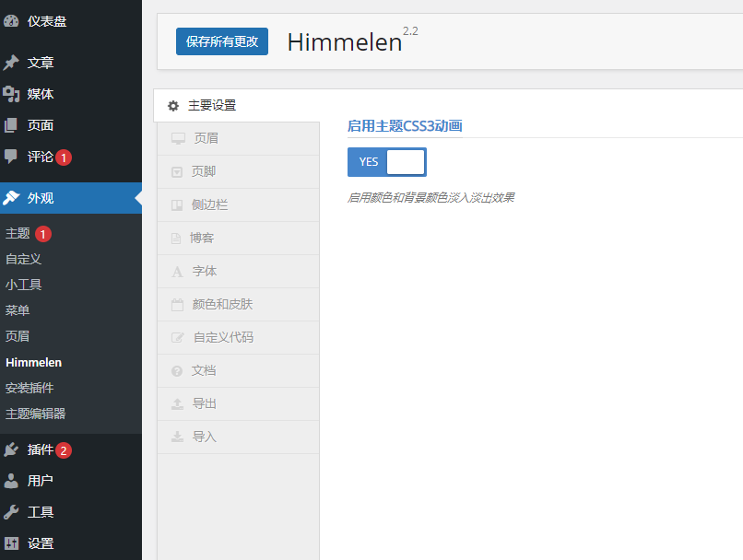This screenshot has width=743, height=560.
Task: Select the 颜色和皮肤 tab
Action: tap(238, 304)
